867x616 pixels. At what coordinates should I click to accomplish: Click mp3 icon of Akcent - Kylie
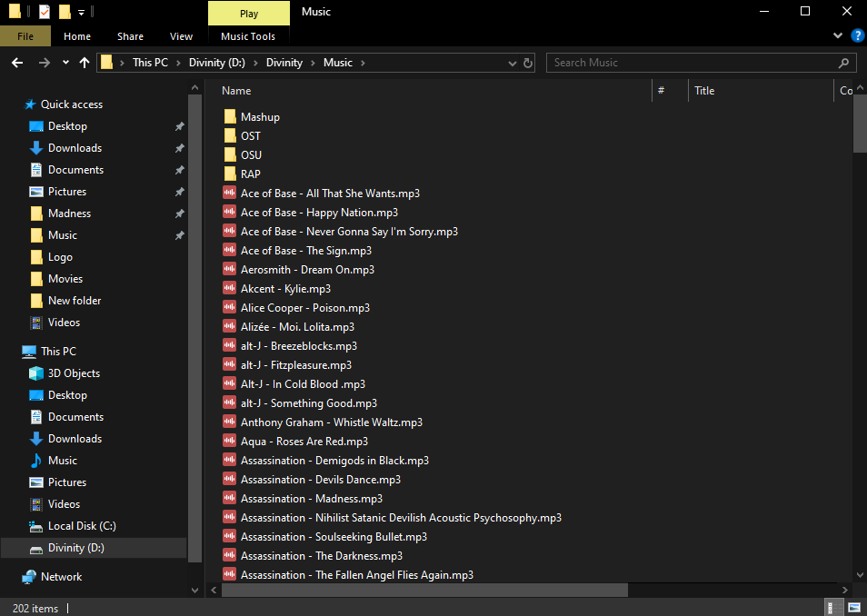pos(229,289)
